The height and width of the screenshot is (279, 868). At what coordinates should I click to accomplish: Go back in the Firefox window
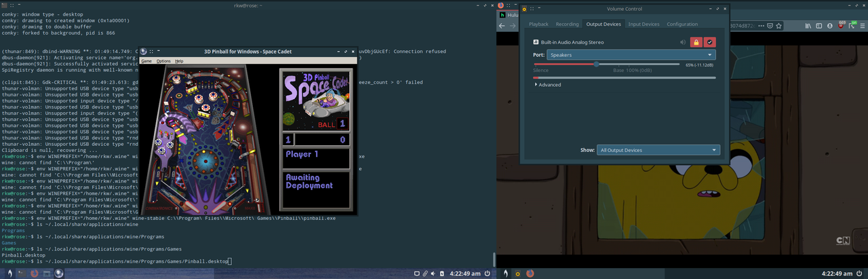point(502,26)
